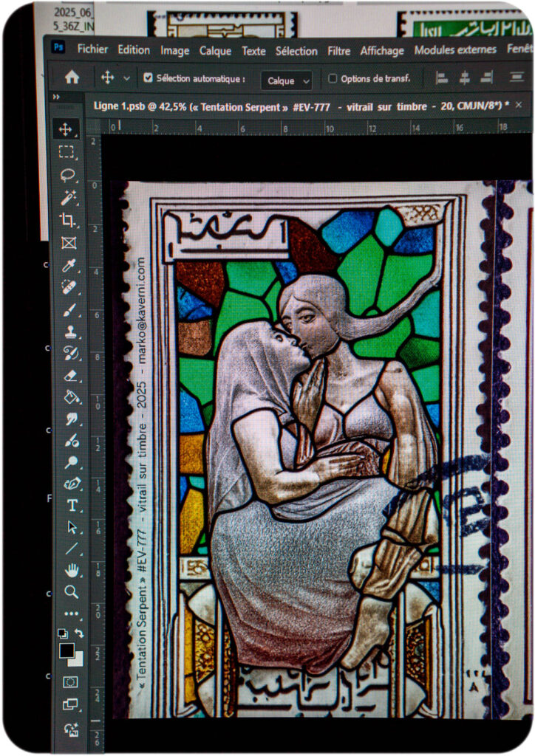
Task: Select the Pen tool
Action: [x=72, y=484]
